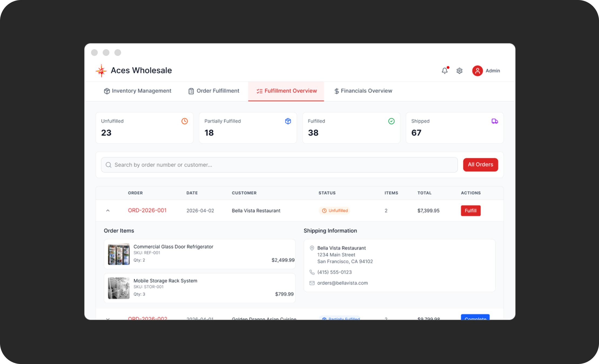Click the Shipped truck icon
599x364 pixels.
[x=494, y=121]
